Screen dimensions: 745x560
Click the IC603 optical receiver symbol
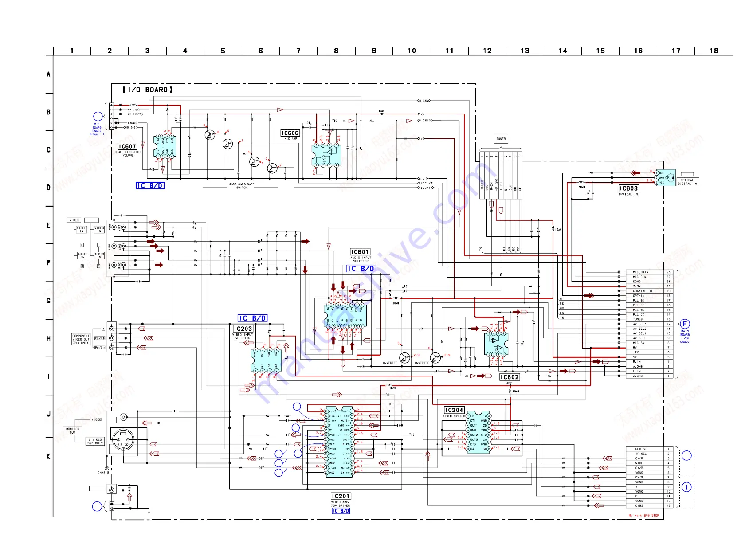tap(666, 178)
